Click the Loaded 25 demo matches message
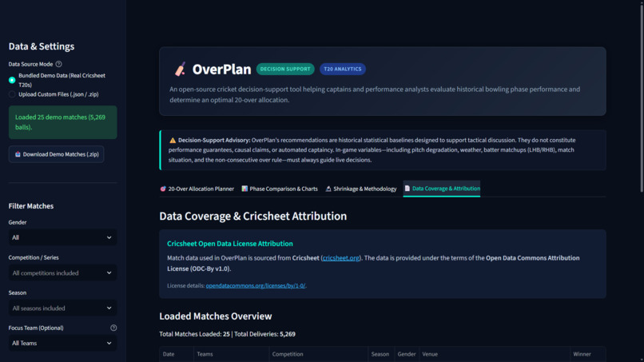This screenshot has height=362, width=644. (63, 122)
